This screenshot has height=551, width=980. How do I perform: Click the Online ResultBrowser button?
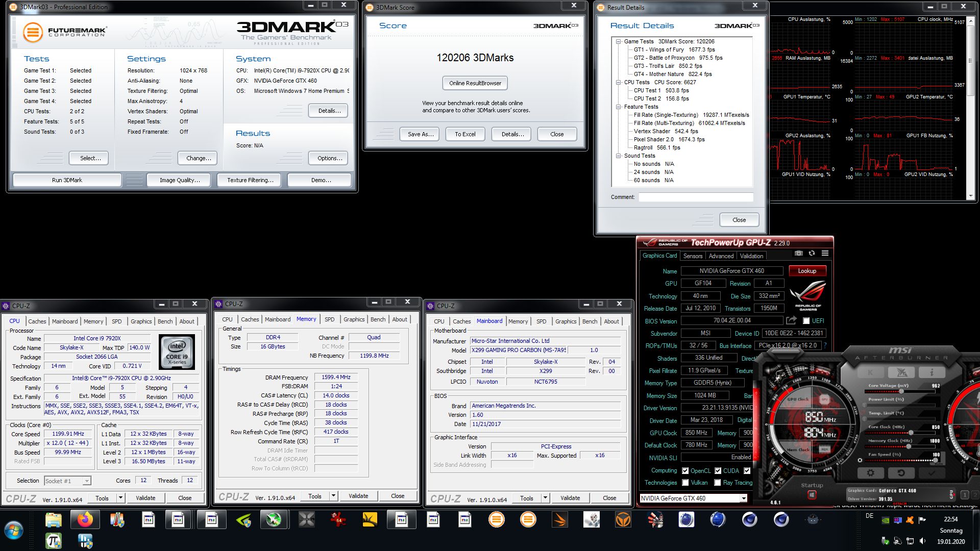coord(475,83)
